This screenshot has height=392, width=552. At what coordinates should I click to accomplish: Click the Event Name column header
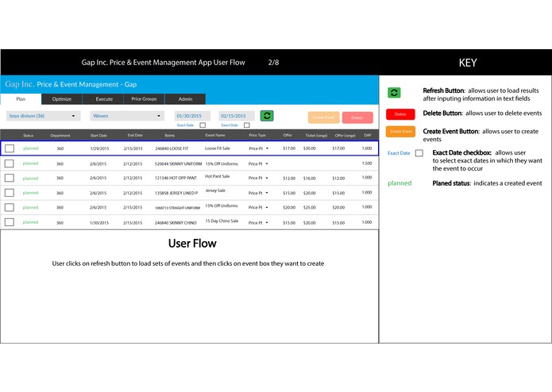click(215, 135)
